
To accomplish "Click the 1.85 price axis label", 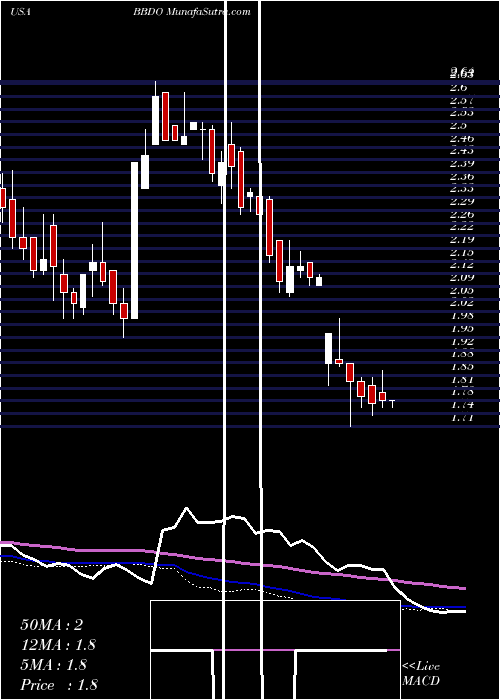I will [x=462, y=367].
